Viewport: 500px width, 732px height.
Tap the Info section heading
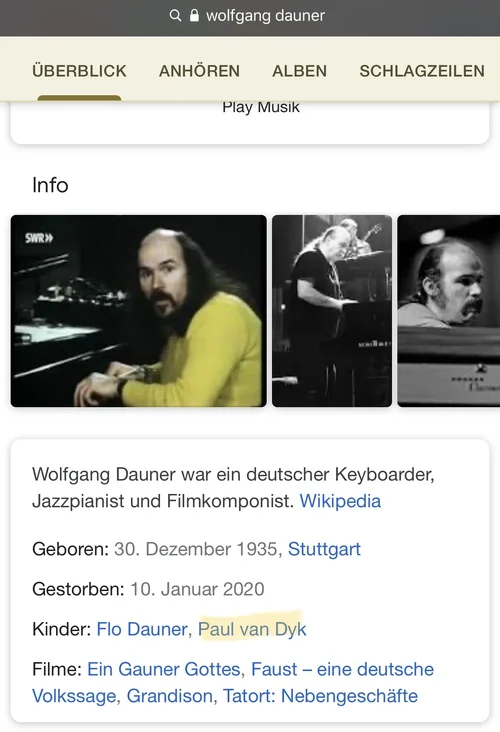tap(50, 185)
